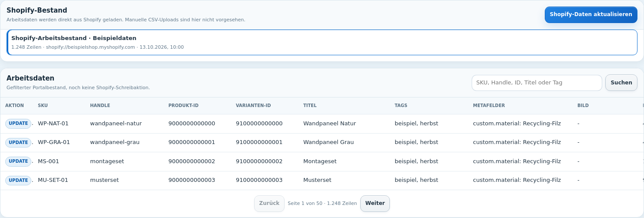Click the VARIANTEN-ID column header
Viewport: 644px width, 218px height.
[253, 106]
